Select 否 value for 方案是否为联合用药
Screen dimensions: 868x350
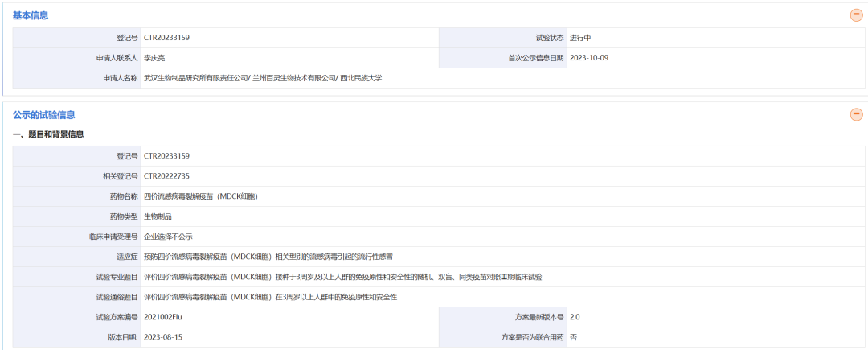point(573,337)
